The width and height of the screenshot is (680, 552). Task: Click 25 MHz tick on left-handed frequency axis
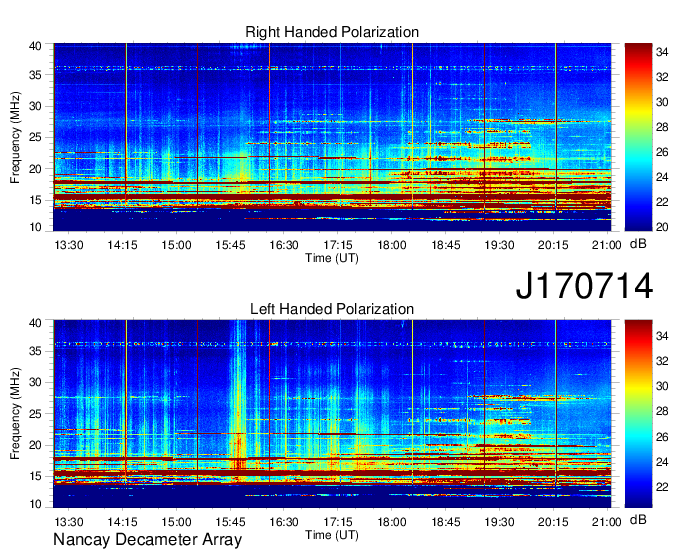(36, 414)
